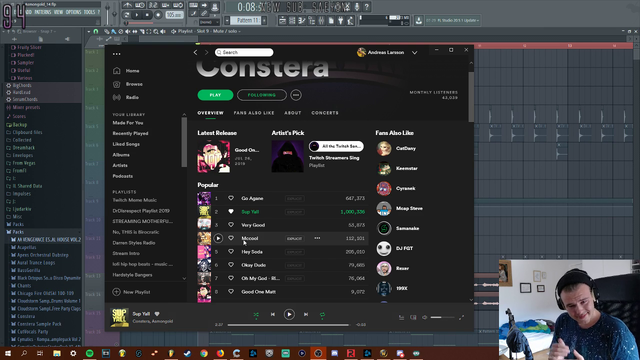Click the green Play button for Constera
The width and height of the screenshot is (640, 360).
click(x=216, y=95)
